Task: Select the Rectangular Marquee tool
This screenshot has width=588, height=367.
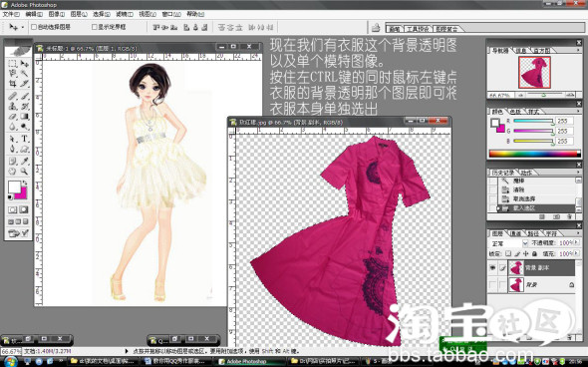Action: pos(12,64)
